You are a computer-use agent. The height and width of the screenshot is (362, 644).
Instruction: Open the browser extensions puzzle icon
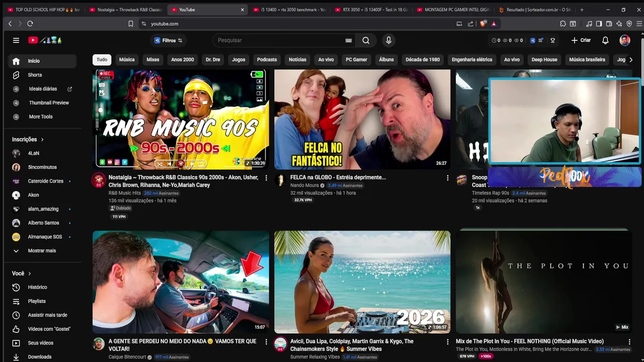562,24
